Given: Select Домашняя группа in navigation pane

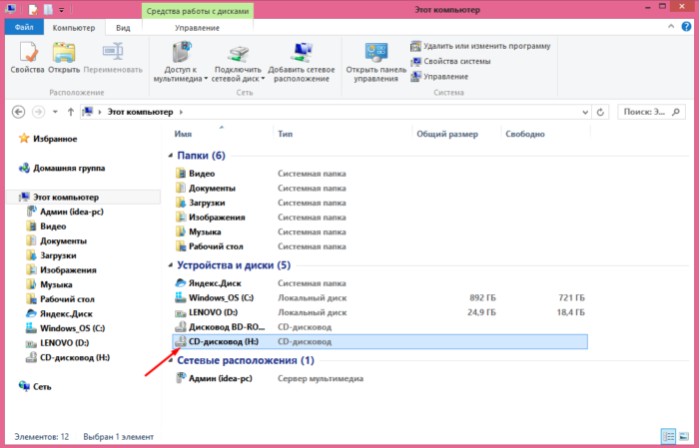Looking at the screenshot, I should 62,168.
